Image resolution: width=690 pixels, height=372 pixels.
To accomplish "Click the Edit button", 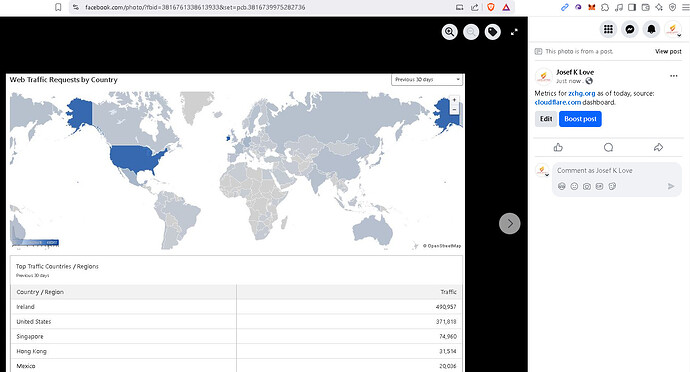I will [x=546, y=119].
